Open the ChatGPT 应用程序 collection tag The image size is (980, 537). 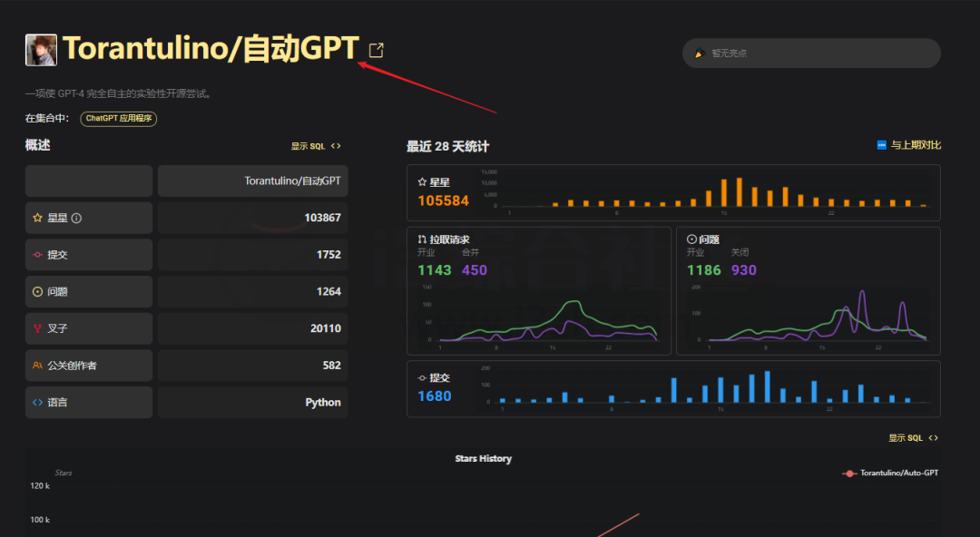point(119,118)
